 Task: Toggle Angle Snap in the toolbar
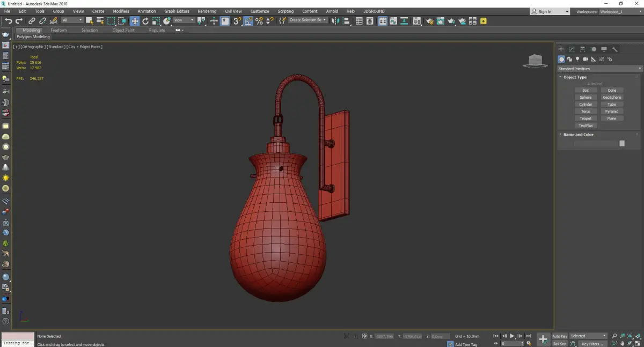(x=248, y=21)
